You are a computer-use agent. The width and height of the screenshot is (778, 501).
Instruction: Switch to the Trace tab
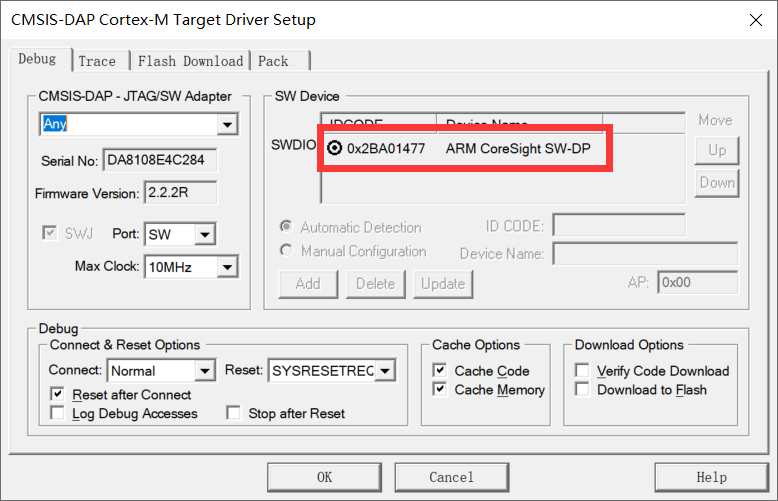click(97, 61)
